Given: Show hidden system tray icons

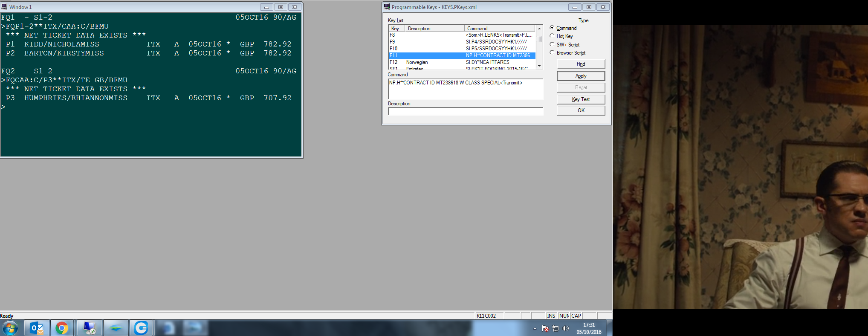Looking at the screenshot, I should pos(535,328).
